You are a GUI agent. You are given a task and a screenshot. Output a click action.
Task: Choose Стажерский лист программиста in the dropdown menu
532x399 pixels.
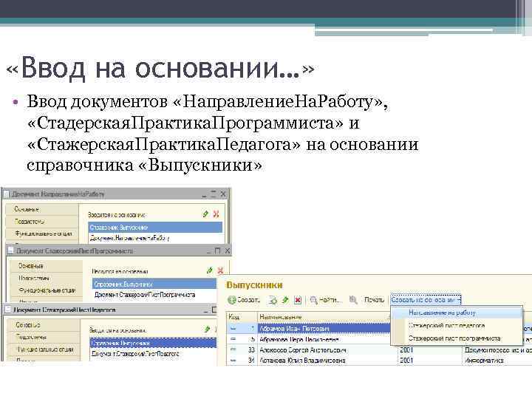click(x=457, y=338)
